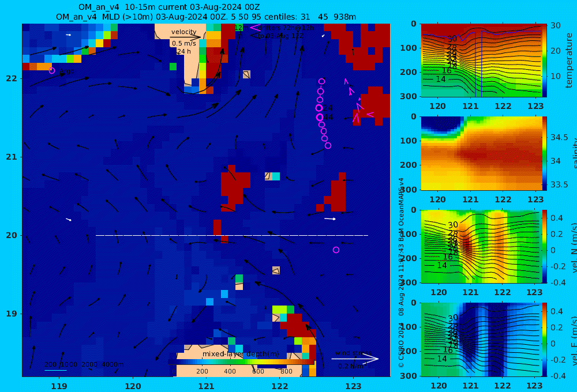Click the 'wind stress' label
This screenshot has width=577, height=392.
[353, 353]
